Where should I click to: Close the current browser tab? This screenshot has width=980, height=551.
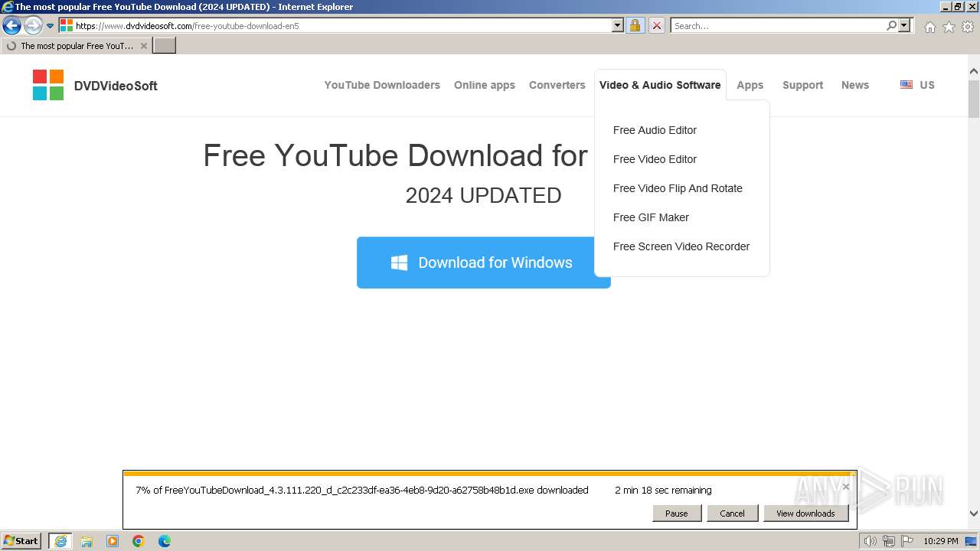[x=143, y=46]
